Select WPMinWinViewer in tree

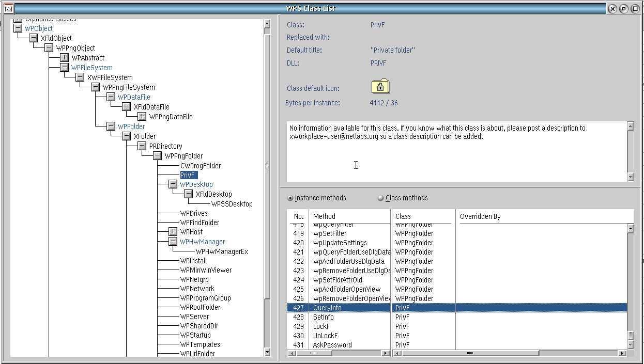pyautogui.click(x=206, y=270)
